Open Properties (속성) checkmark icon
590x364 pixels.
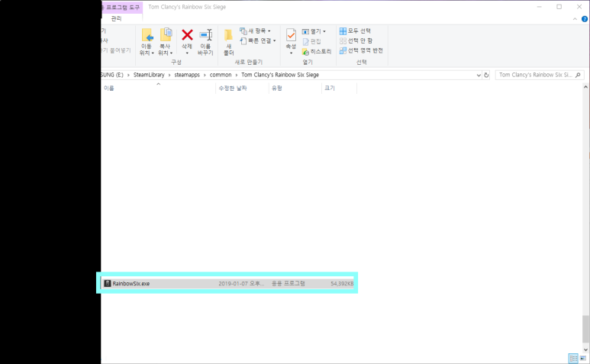(291, 35)
